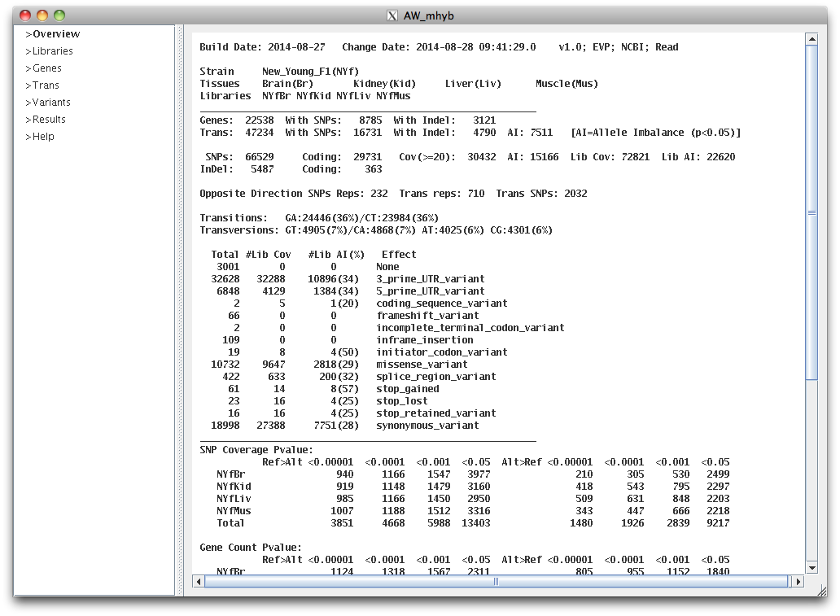Show the Variants section

tap(48, 103)
